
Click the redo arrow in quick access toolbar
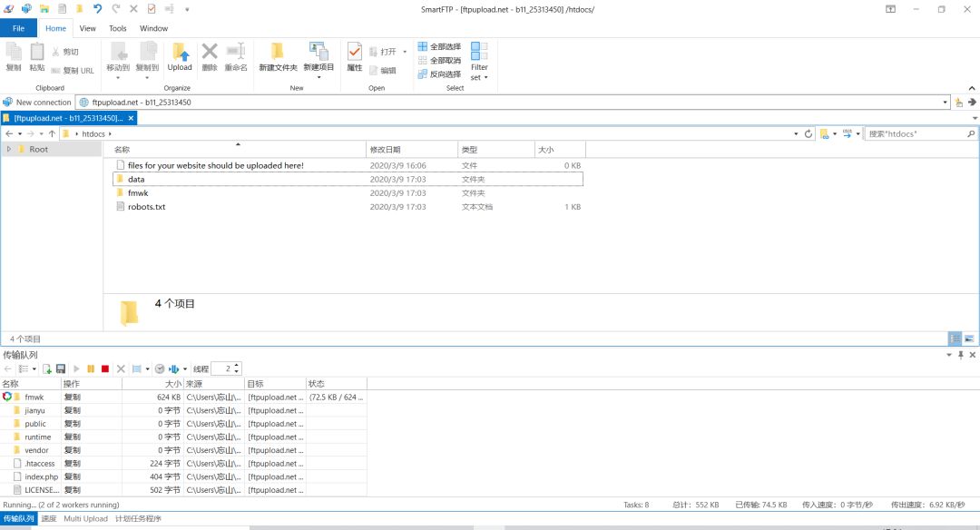coord(115,9)
